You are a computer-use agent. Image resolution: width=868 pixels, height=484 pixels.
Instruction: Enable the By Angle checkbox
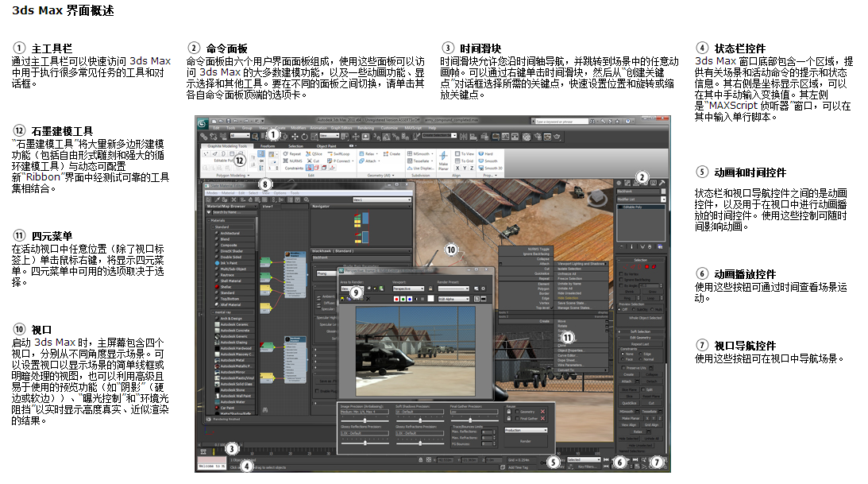[x=621, y=285]
